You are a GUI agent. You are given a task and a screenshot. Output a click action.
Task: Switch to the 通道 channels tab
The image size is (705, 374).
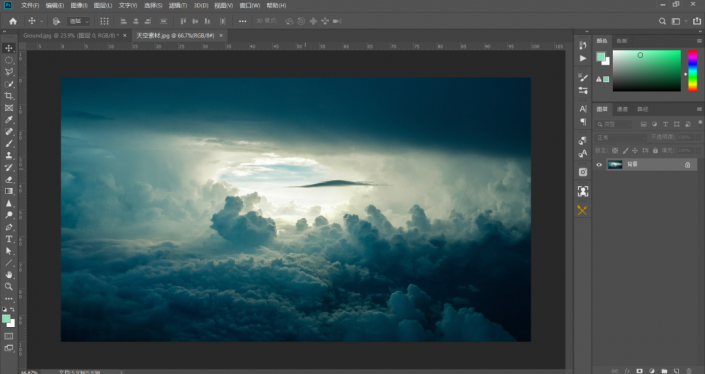[622, 109]
